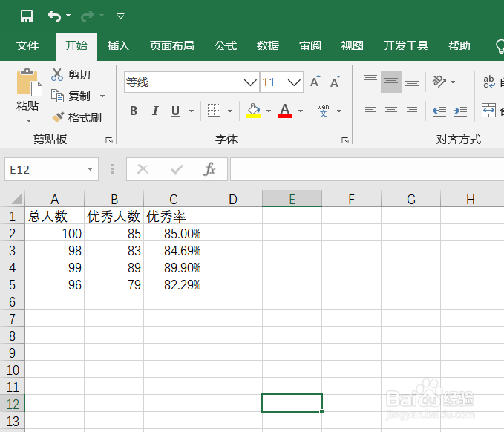Switch to the 插入 ribbon tab
Viewport: 504px width, 432px height.
pos(119,46)
